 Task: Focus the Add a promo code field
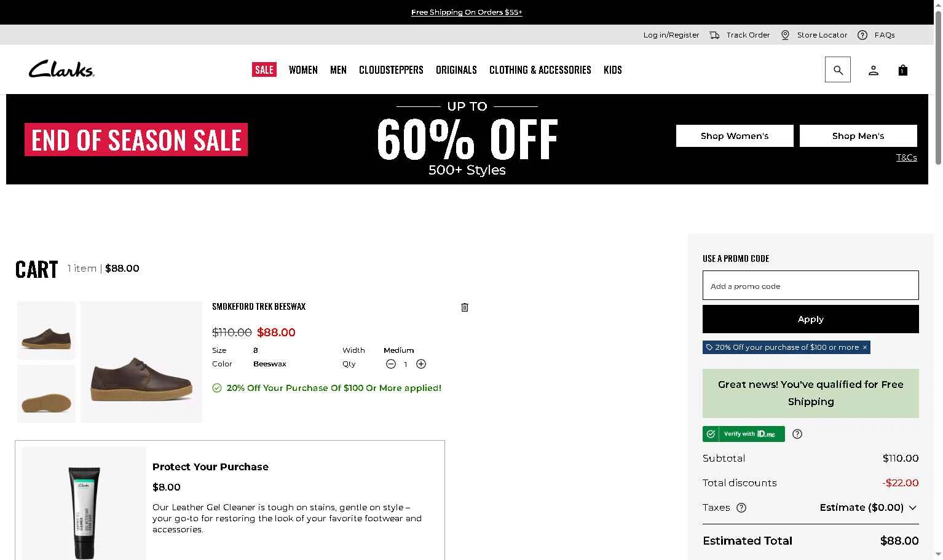coord(810,285)
